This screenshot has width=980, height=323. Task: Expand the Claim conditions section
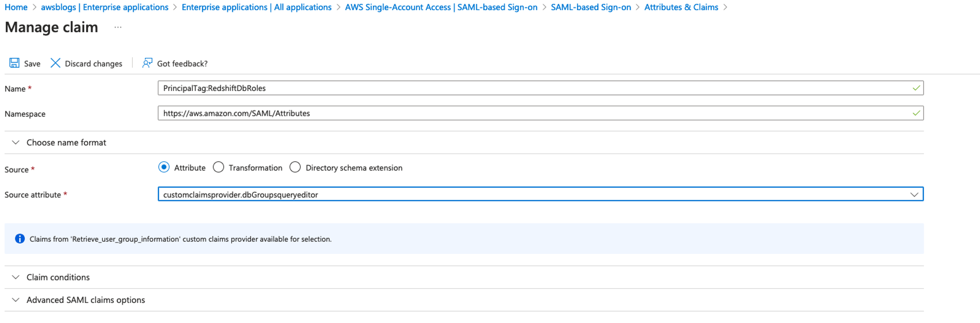tap(464, 277)
